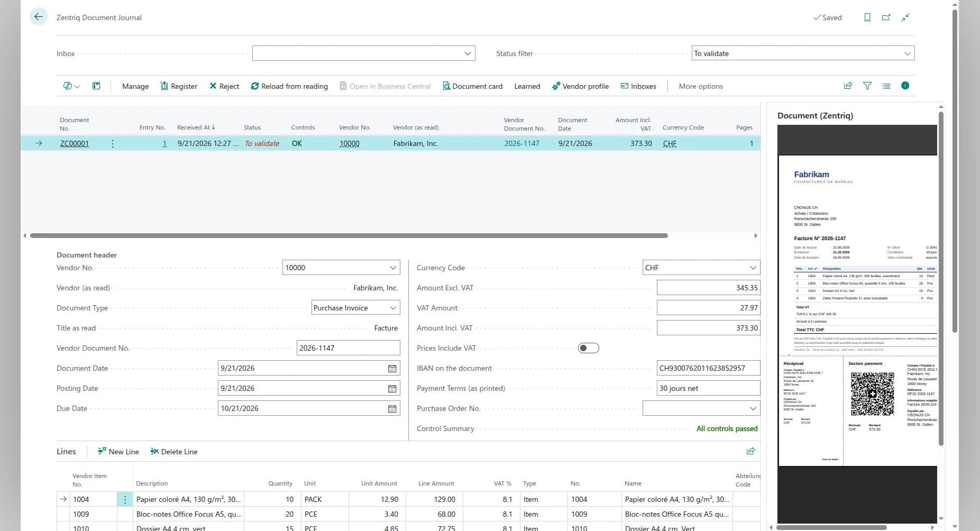Image resolution: width=980 pixels, height=531 pixels.
Task: Click the bookmark icon in header
Action: (867, 17)
